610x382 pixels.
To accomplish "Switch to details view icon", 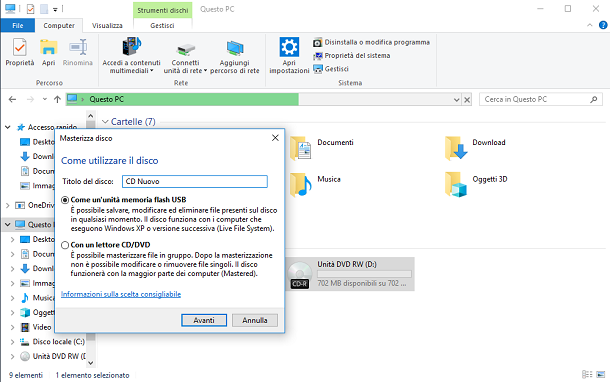I will coord(587,375).
